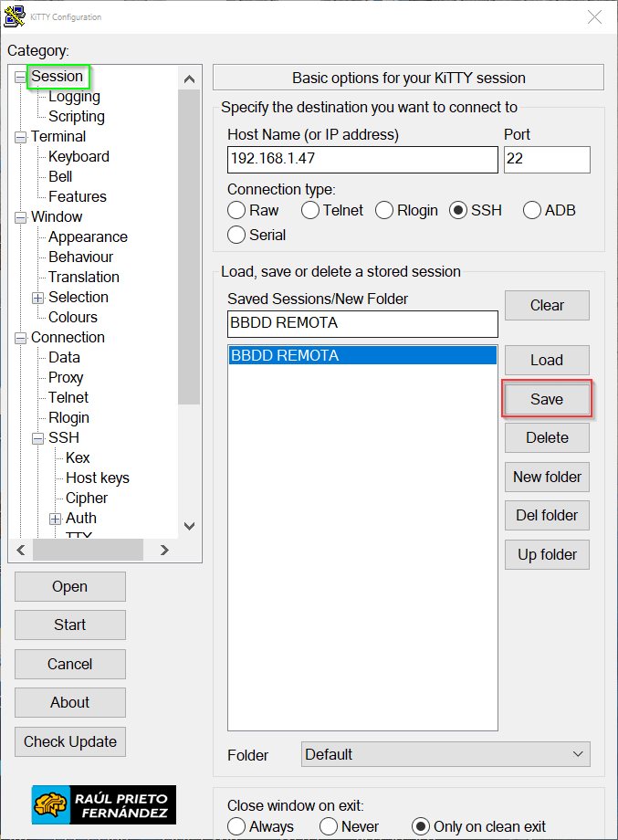This screenshot has height=840, width=618.
Task: Collapse the SSH tree node
Action: click(38, 438)
